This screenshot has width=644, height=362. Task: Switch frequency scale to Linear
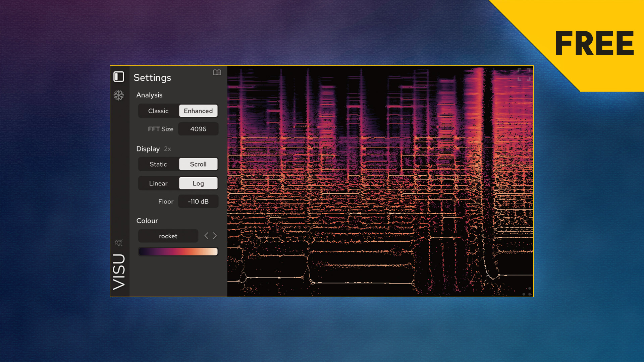coord(158,183)
